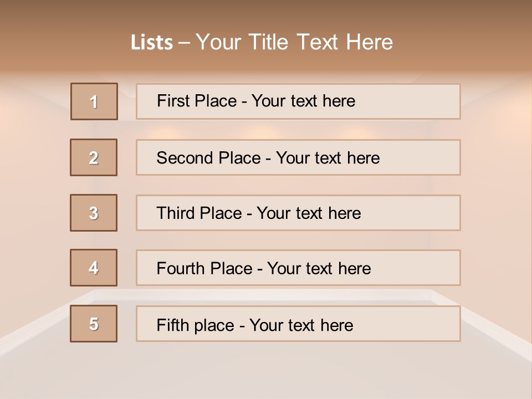Select the Fifth place text box
The image size is (532, 399).
tap(298, 324)
